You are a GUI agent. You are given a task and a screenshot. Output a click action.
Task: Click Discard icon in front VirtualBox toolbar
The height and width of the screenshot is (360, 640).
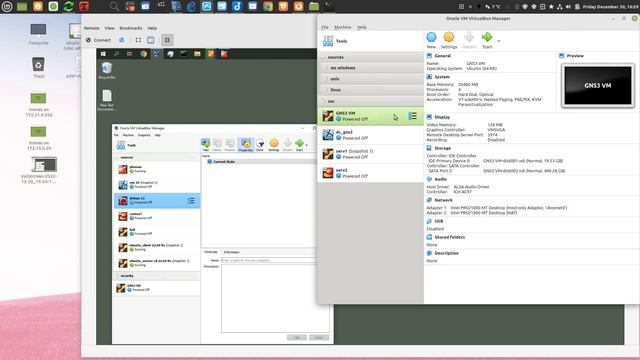coord(469,40)
